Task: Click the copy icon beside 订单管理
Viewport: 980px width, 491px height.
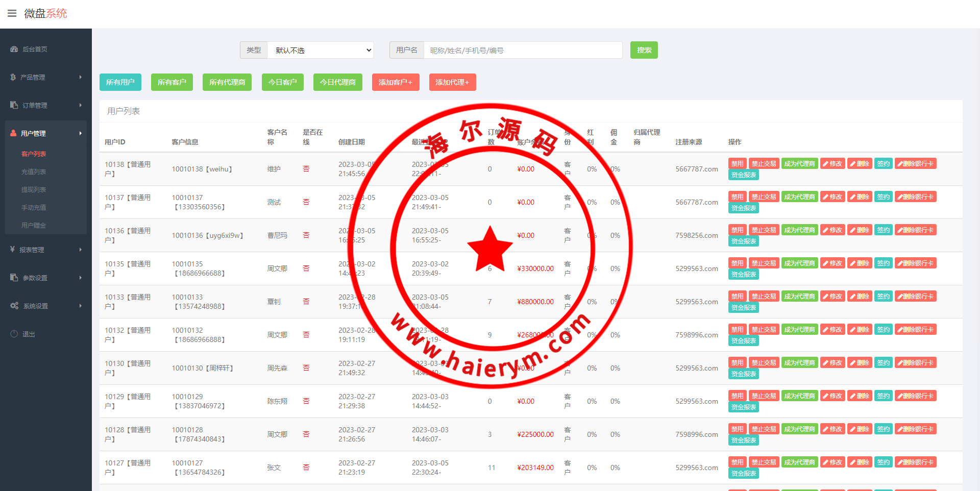Action: pos(14,105)
